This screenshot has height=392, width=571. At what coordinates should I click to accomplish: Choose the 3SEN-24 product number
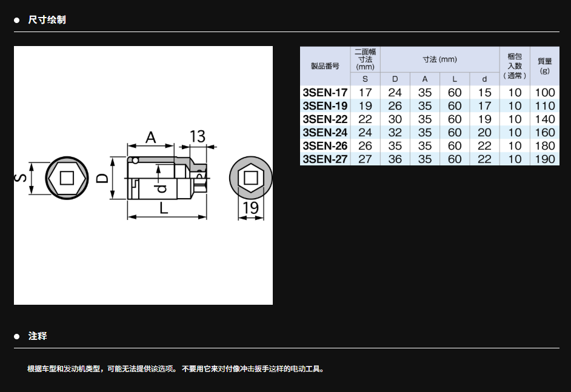[x=326, y=133]
